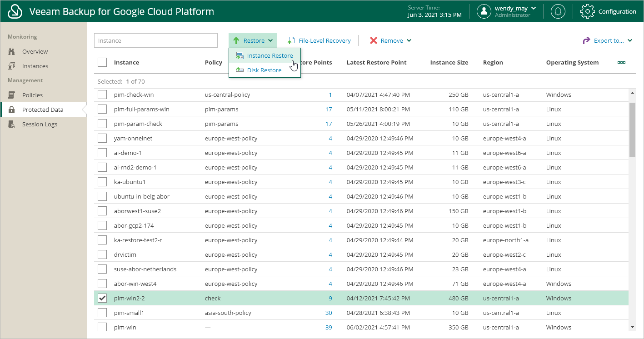This screenshot has height=339, width=644.
Task: Check the yam-onnelnet row checkbox
Action: (x=102, y=138)
